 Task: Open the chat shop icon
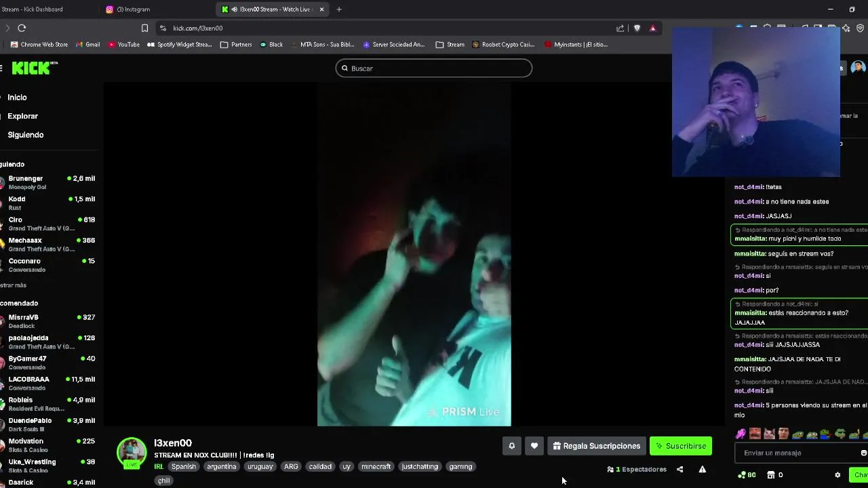(x=771, y=475)
